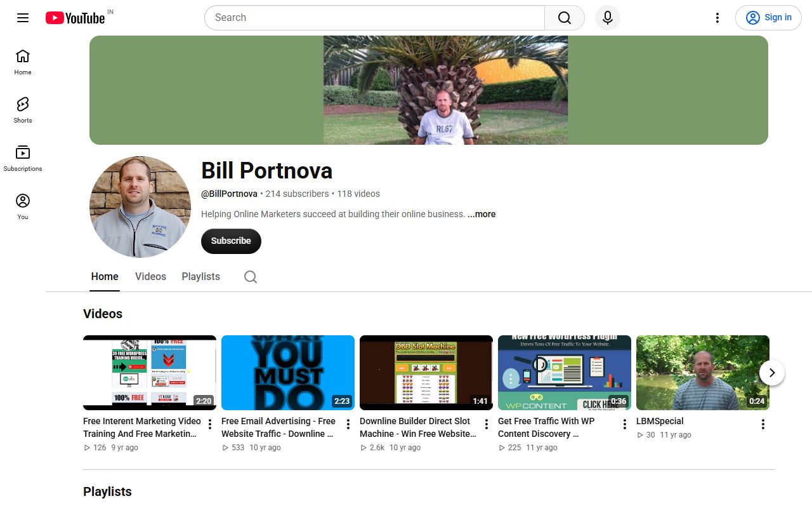This screenshot has width=812, height=508.
Task: Open options menu for LBMSpecial video
Action: [763, 424]
